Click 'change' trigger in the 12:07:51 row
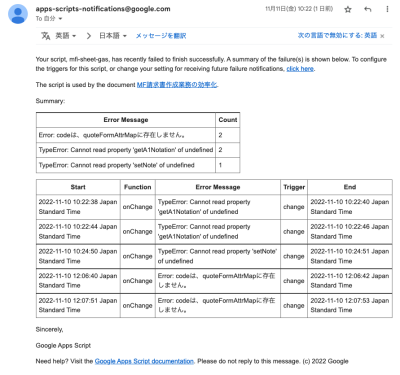The height and width of the screenshot is (375, 400). pyautogui.click(x=294, y=305)
